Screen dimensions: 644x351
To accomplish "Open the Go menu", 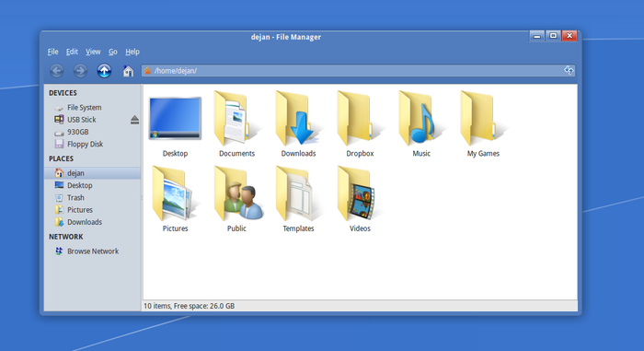I will 112,52.
